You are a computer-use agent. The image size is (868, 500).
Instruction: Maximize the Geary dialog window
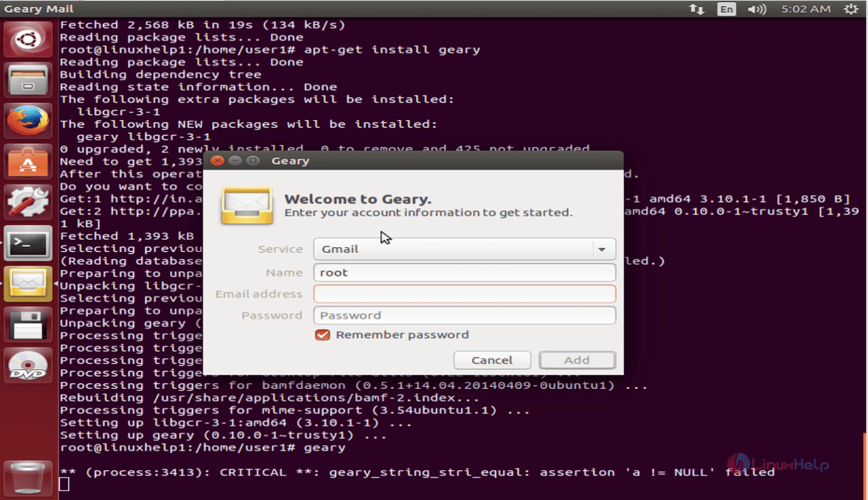pos(253,161)
